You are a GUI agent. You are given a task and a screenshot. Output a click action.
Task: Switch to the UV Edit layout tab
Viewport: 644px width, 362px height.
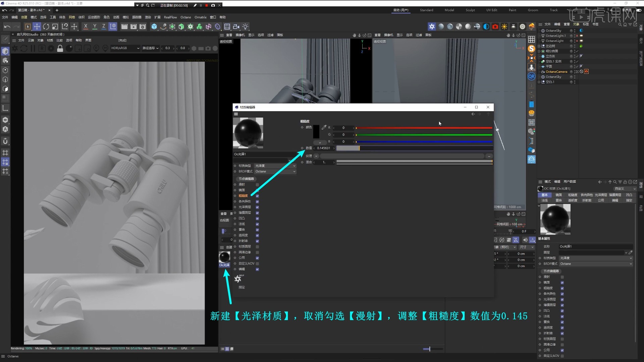[492, 10]
